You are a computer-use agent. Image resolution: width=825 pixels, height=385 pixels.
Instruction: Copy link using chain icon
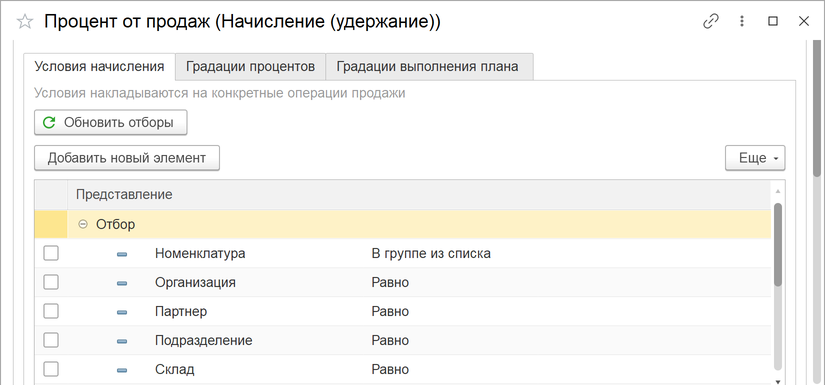coord(711,21)
